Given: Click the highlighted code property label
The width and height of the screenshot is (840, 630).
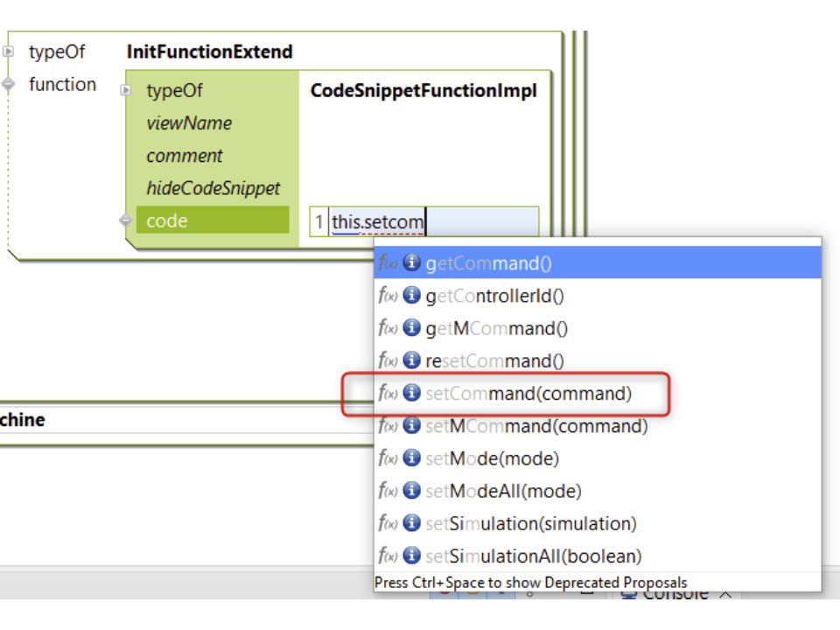Looking at the screenshot, I should (x=167, y=221).
